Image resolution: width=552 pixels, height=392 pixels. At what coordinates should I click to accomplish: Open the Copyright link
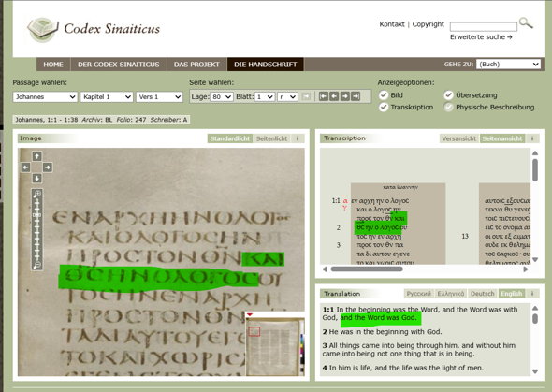click(x=429, y=24)
